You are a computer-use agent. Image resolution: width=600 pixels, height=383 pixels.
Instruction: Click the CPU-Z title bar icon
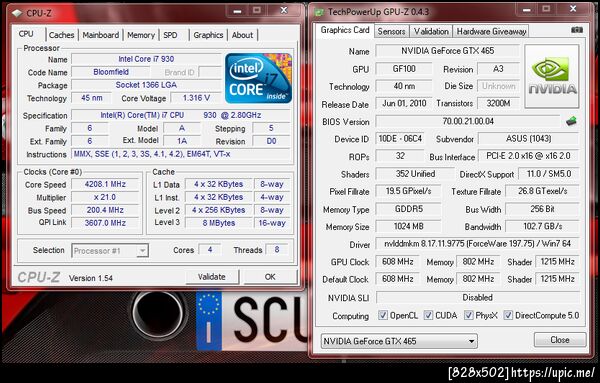click(17, 13)
